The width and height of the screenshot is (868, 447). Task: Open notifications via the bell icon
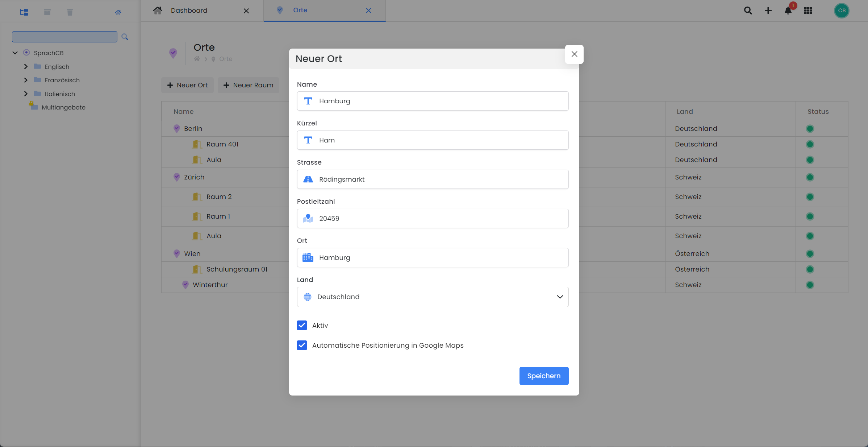[x=788, y=11]
